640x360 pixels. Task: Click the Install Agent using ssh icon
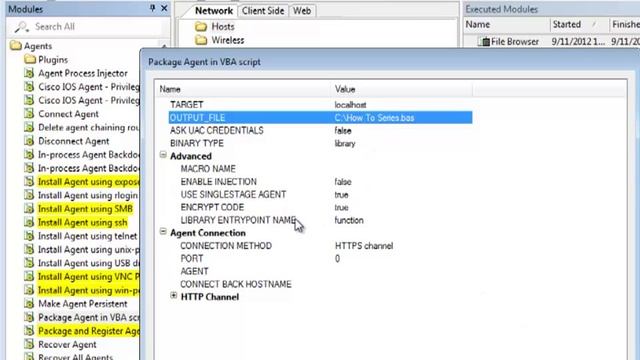(x=29, y=222)
